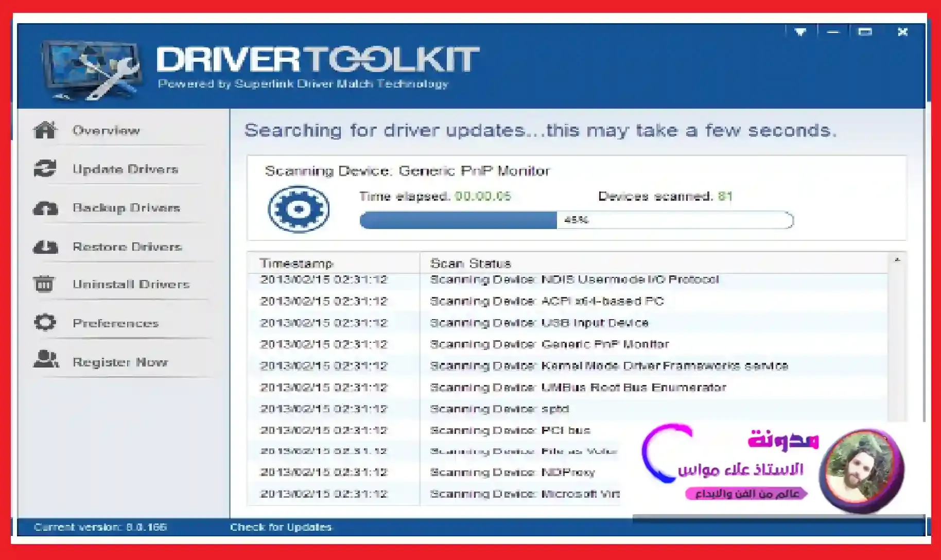Select the Uninstall Drivers trash icon
Screen dimensions: 941x560
[x=44, y=284]
